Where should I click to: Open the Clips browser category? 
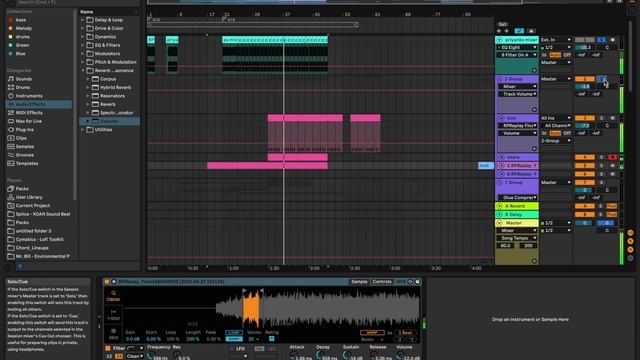[21, 138]
